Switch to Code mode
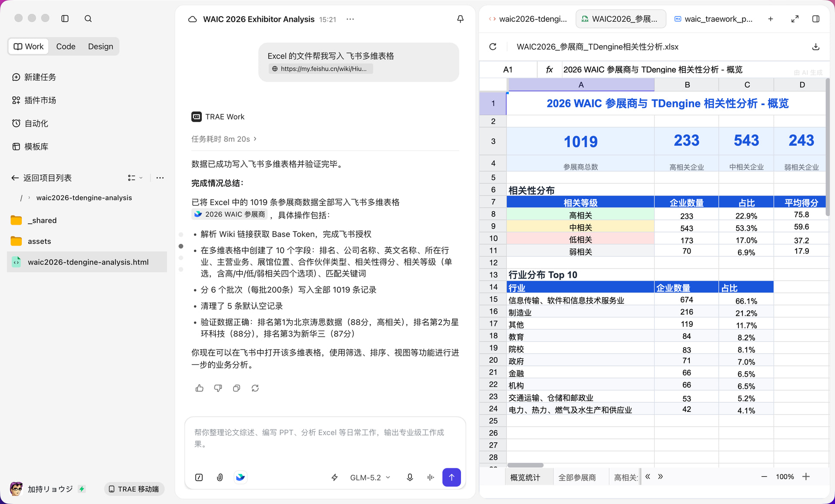The height and width of the screenshot is (504, 835). (x=66, y=46)
